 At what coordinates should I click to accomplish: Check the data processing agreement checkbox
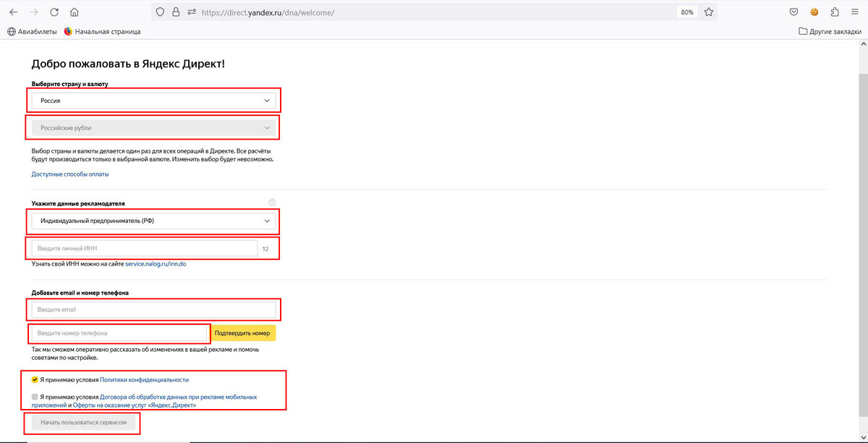35,397
